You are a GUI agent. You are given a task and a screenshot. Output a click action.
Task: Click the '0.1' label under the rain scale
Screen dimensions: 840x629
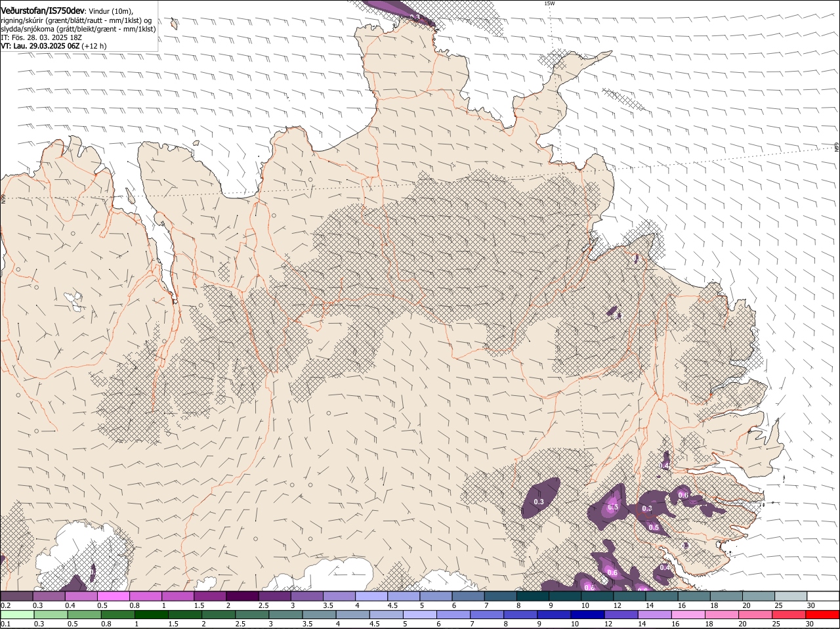(x=5, y=624)
